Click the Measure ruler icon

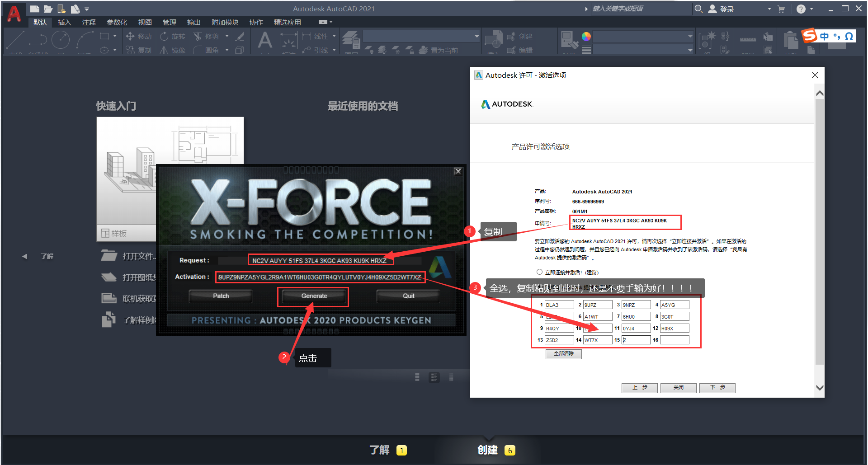click(x=748, y=40)
